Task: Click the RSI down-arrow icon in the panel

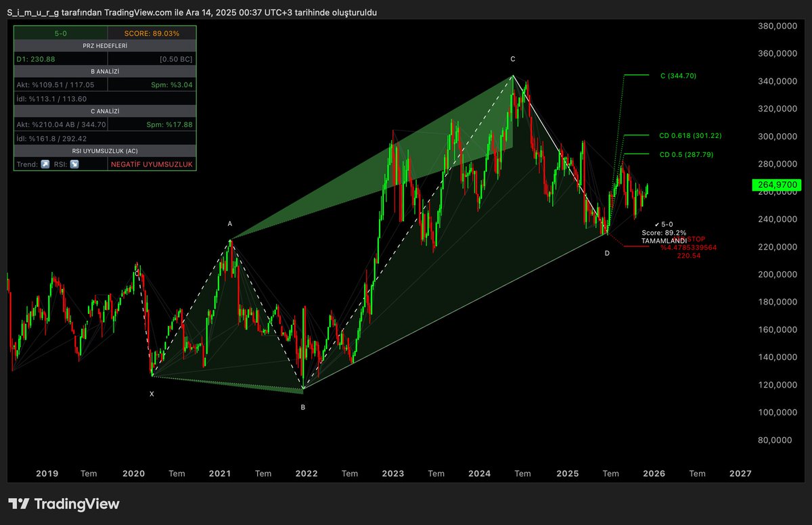Action: click(x=74, y=164)
